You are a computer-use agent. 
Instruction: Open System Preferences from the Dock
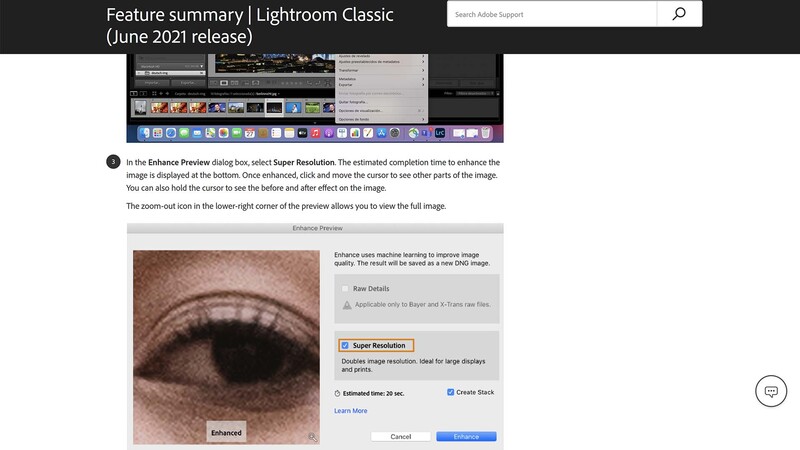point(394,133)
